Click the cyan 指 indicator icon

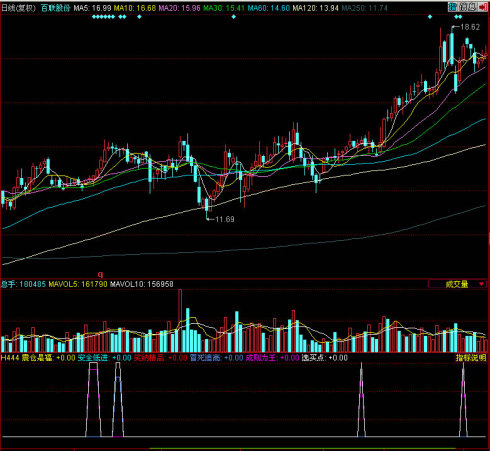click(x=452, y=7)
